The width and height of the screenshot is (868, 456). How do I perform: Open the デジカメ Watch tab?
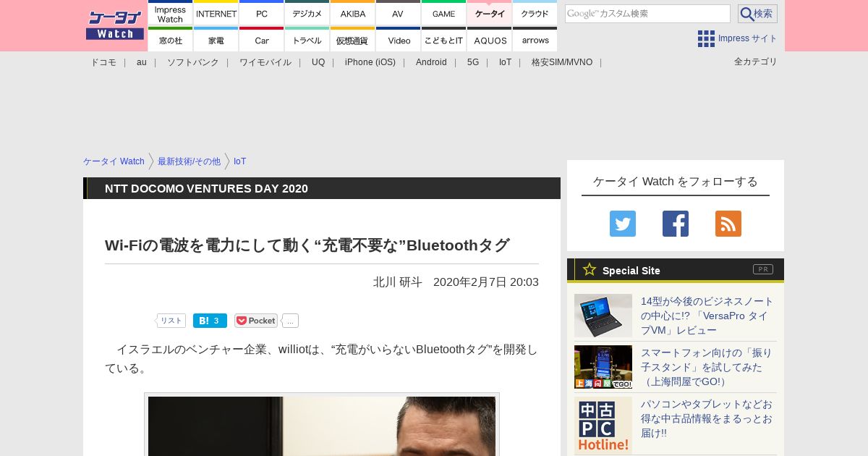307,13
